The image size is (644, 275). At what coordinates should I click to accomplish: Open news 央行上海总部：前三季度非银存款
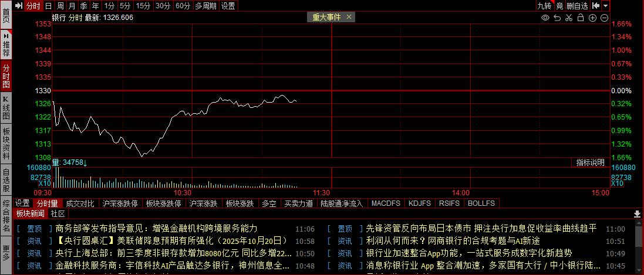(174, 253)
